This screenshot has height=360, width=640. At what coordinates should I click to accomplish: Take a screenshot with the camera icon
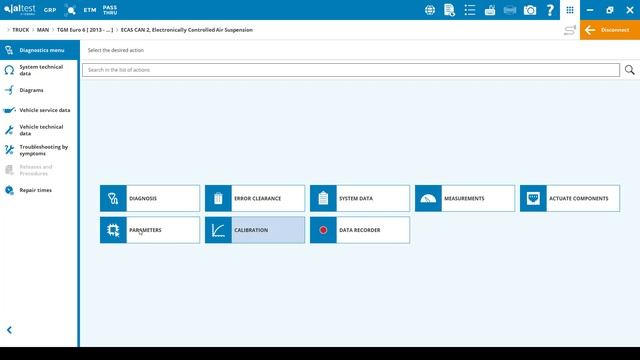(530, 10)
